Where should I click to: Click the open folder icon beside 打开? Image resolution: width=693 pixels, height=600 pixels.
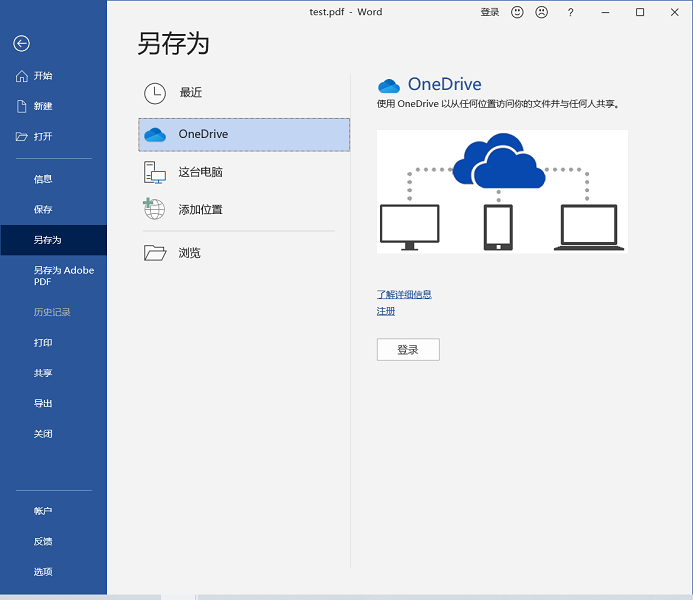click(22, 137)
